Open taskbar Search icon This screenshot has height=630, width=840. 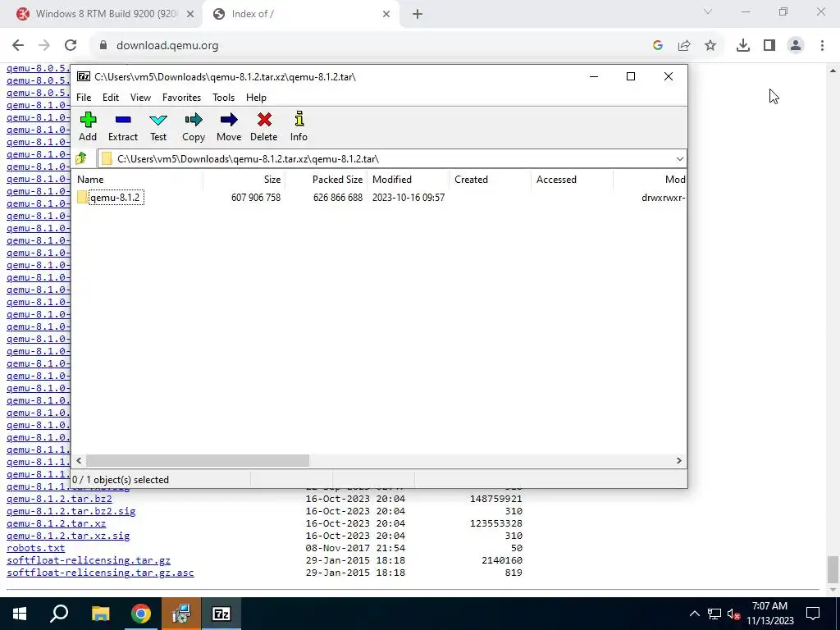(x=59, y=614)
